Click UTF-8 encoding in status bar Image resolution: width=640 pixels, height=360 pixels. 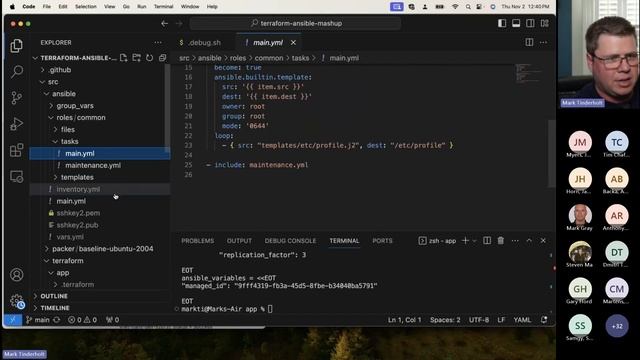pyautogui.click(x=479, y=320)
